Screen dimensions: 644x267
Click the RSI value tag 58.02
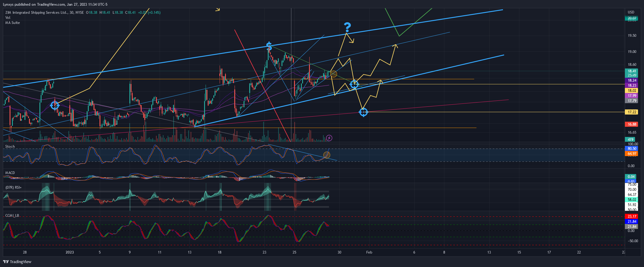(x=631, y=200)
